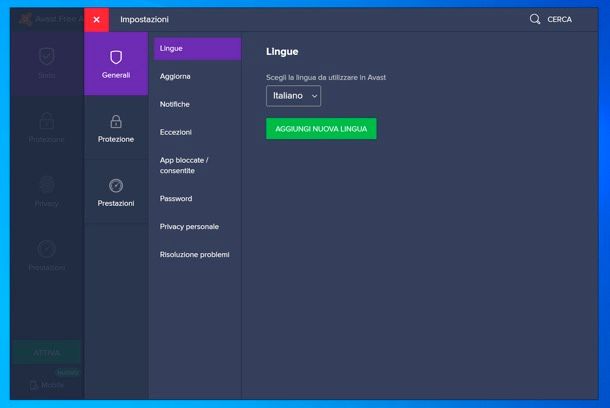Click the Lingue section heading
The height and width of the screenshot is (408, 610).
click(282, 52)
